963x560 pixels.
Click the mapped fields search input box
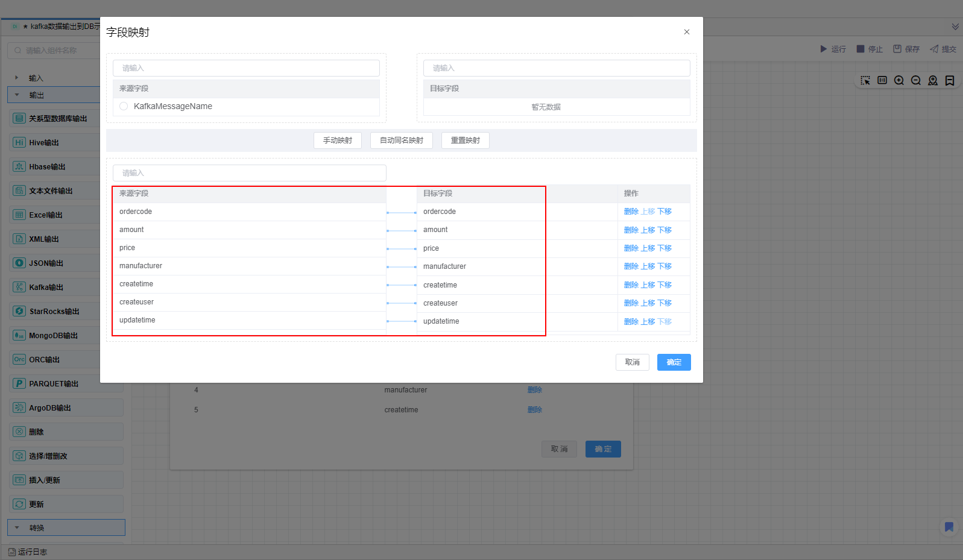pyautogui.click(x=249, y=173)
